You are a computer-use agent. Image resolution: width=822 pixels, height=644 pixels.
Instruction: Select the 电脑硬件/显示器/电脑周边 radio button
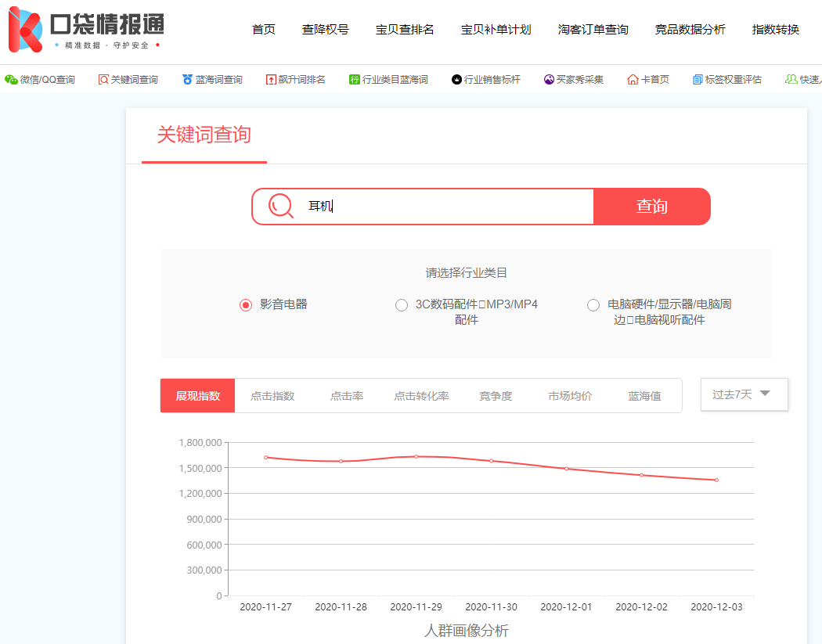[593, 305]
